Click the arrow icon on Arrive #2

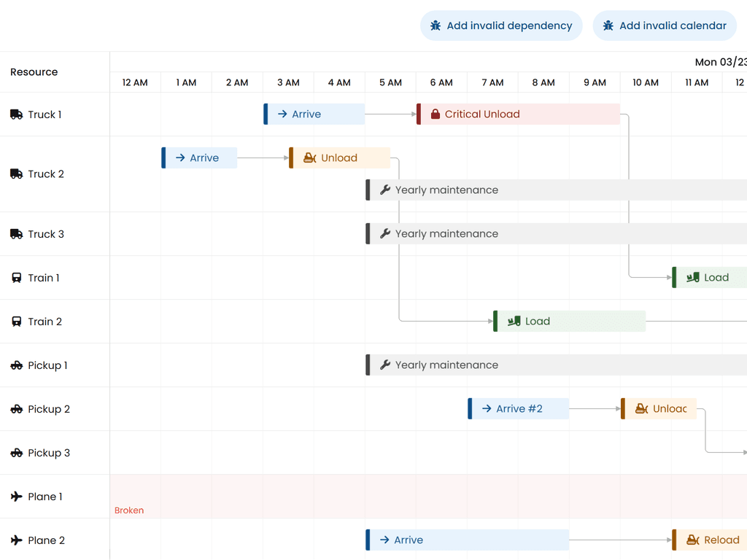[x=486, y=408]
